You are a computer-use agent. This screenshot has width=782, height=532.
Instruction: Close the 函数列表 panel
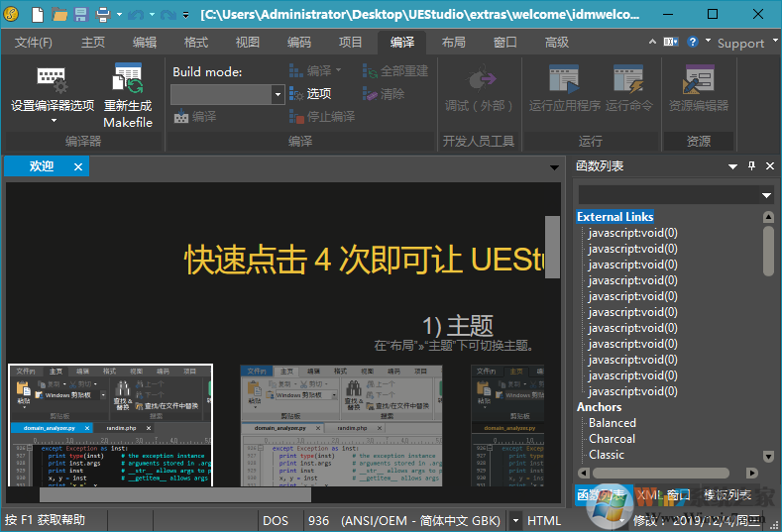point(770,166)
